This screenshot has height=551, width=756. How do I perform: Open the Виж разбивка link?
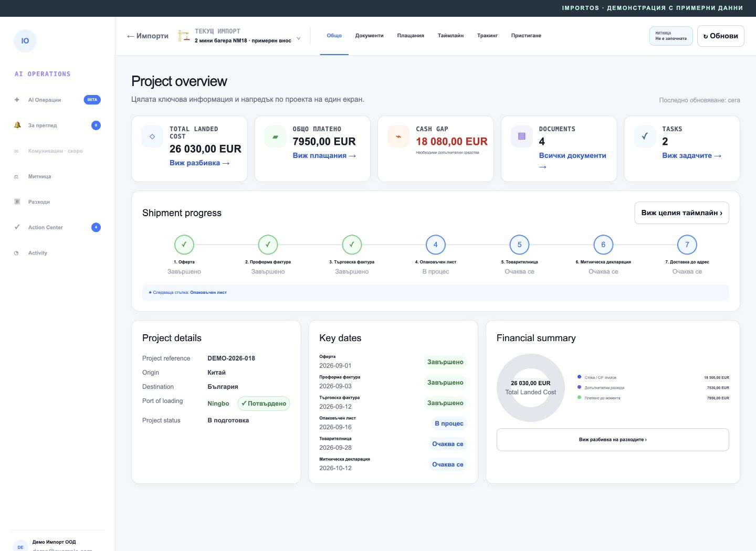pyautogui.click(x=199, y=163)
